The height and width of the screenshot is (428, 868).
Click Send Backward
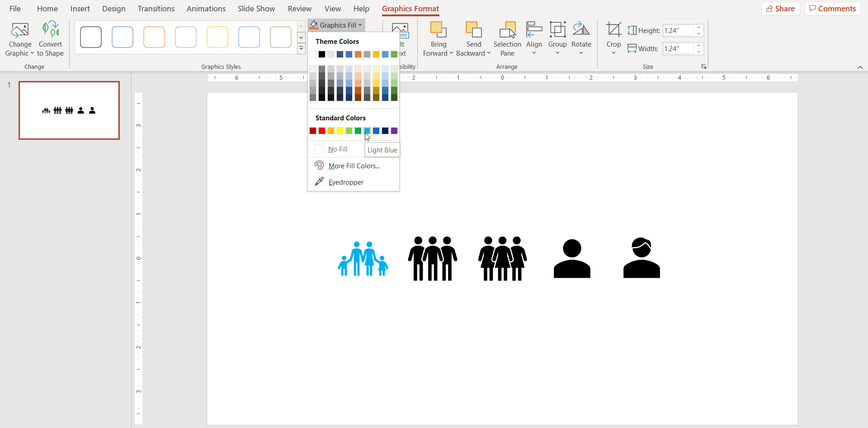coord(473,38)
